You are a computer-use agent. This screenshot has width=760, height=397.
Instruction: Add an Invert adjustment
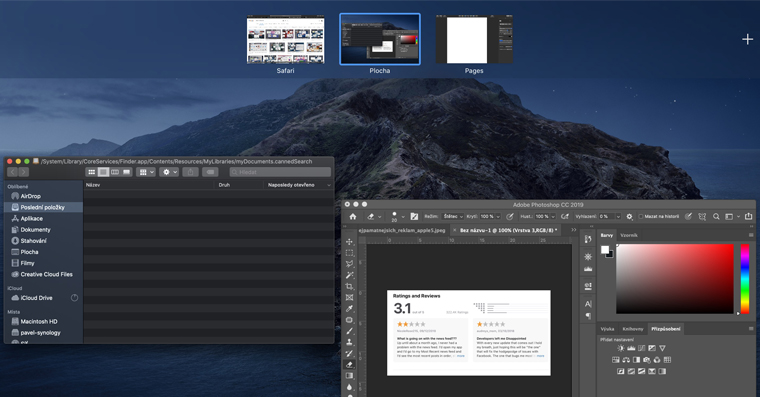(x=621, y=371)
